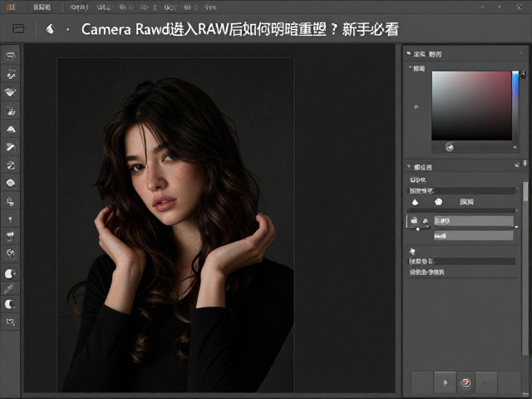The image size is (532, 399).
Task: Click the text button right of the globe icon
Action: pyautogui.click(x=466, y=202)
